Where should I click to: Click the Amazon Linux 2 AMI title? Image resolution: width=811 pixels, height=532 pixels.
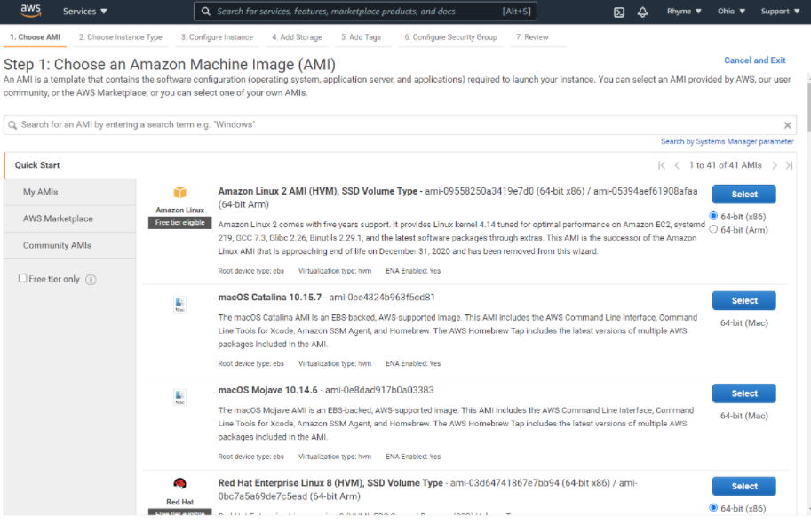317,191
